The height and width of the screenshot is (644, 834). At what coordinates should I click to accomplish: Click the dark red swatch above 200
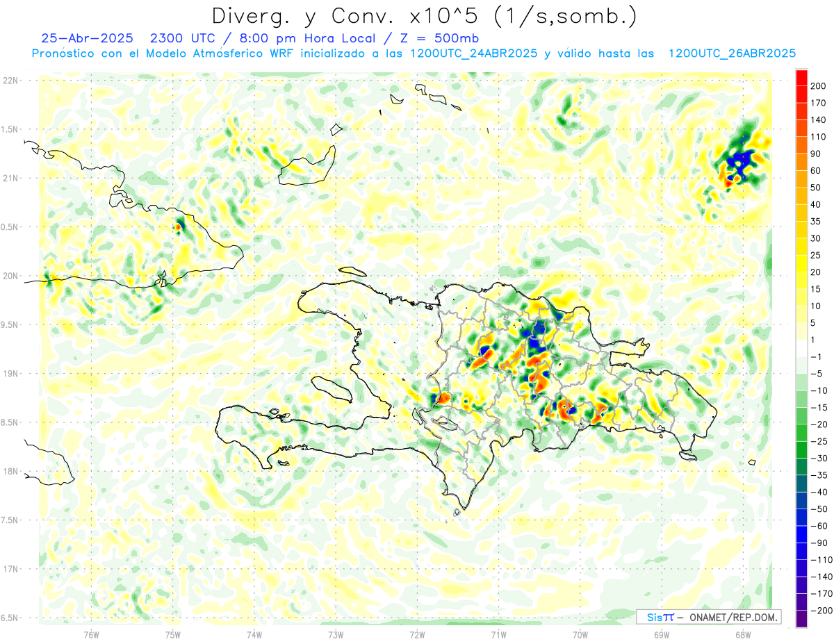801,77
